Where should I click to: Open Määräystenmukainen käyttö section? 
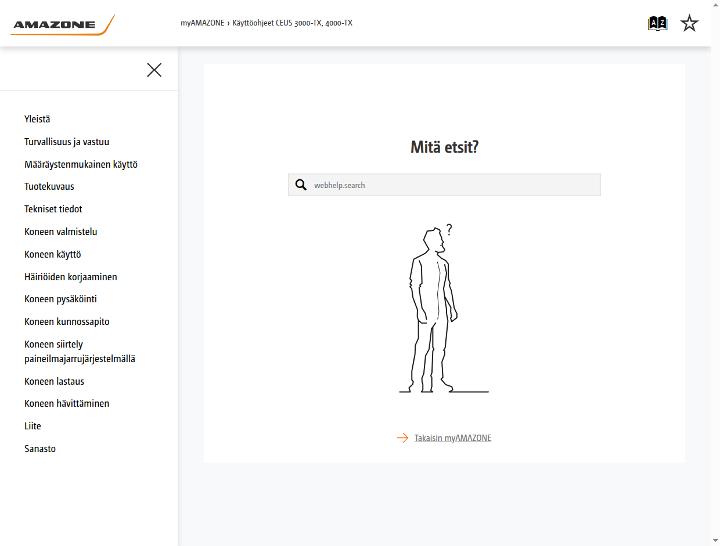click(81, 164)
